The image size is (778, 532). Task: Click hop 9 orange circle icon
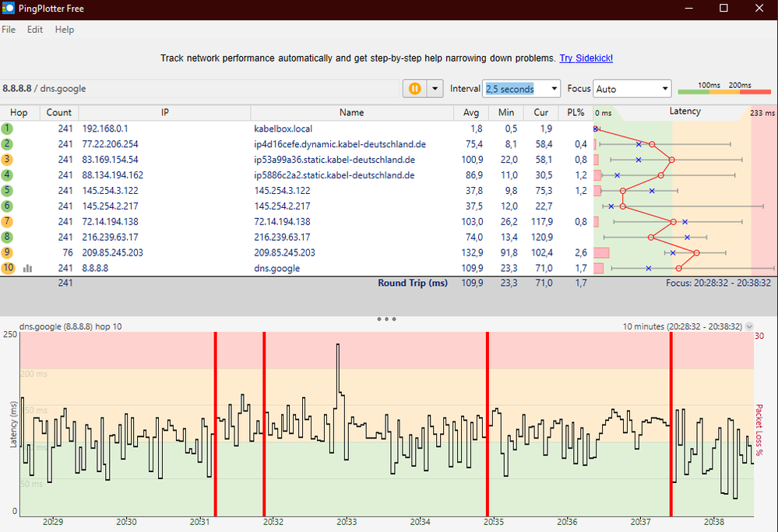(7, 252)
